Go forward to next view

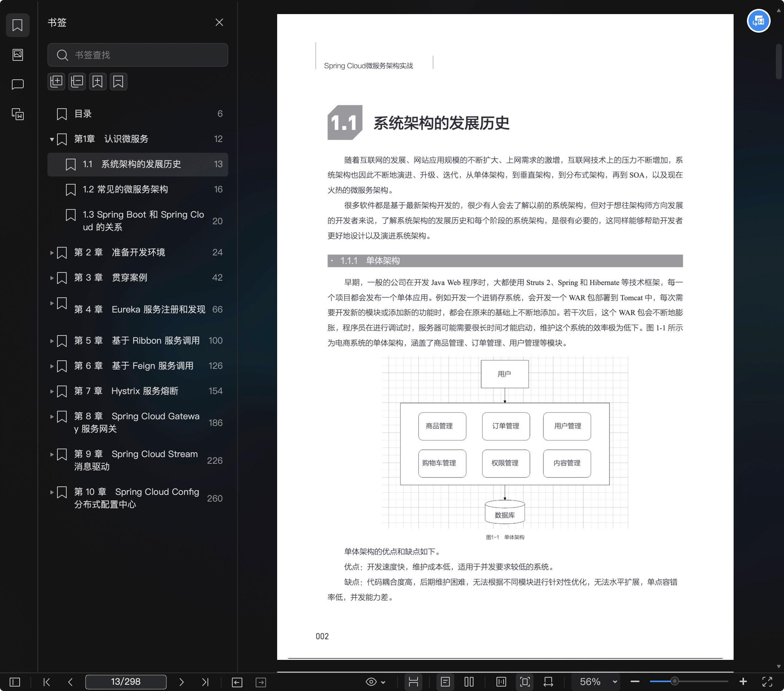pos(261,682)
